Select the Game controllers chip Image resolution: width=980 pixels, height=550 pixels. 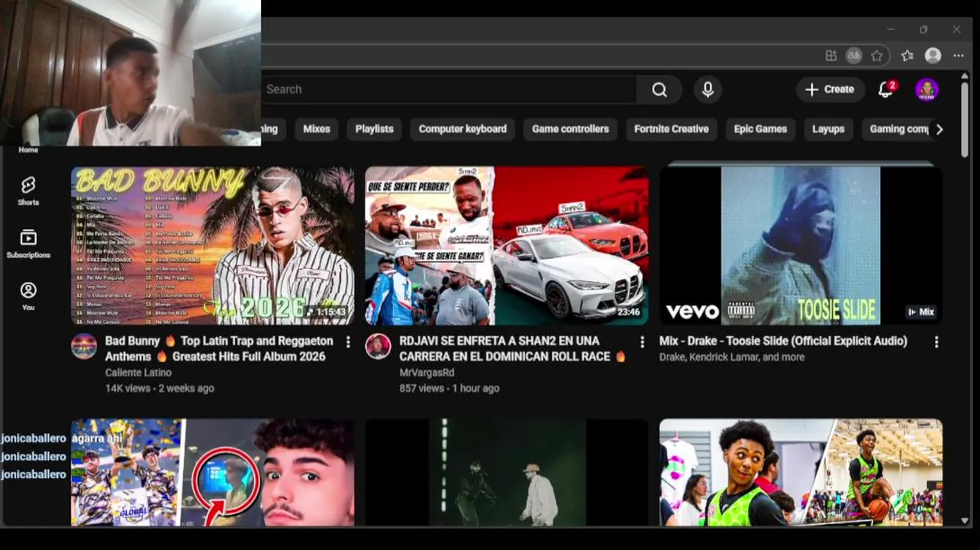click(570, 129)
